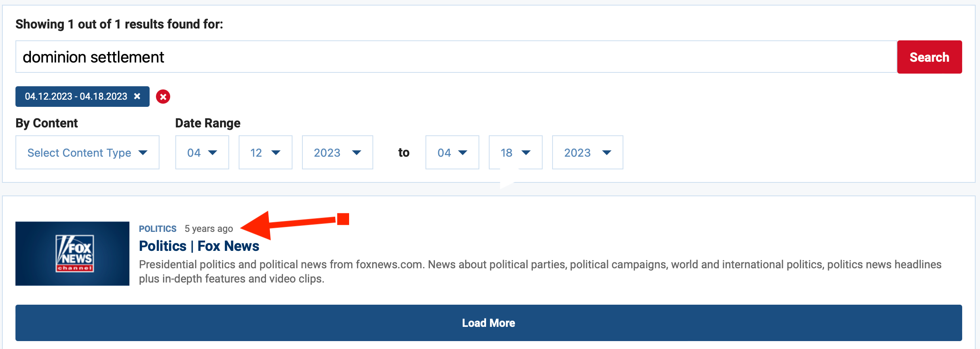
Task: Click the arrow icon beside end month 04
Action: [x=463, y=153]
